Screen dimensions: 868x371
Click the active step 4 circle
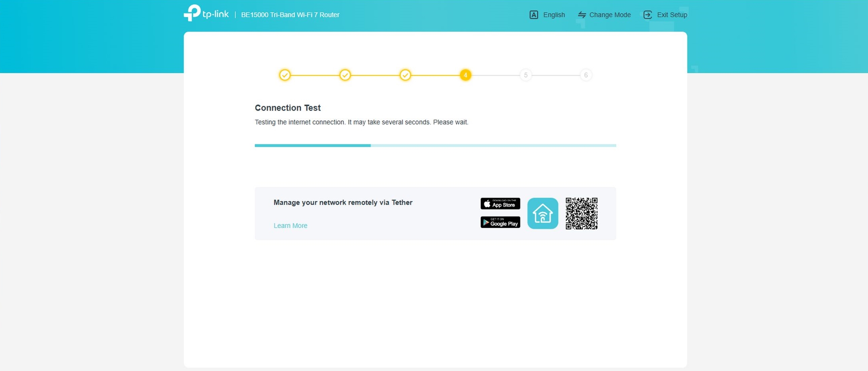click(x=465, y=75)
